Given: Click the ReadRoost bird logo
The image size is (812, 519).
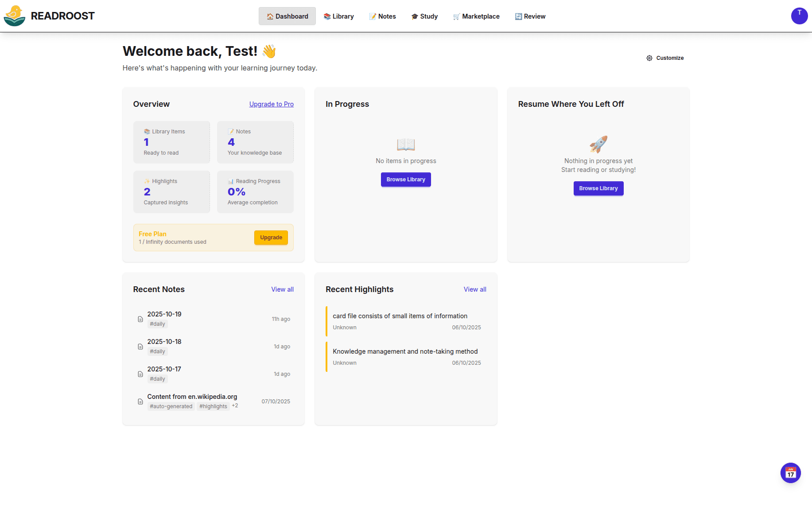Looking at the screenshot, I should tap(14, 16).
